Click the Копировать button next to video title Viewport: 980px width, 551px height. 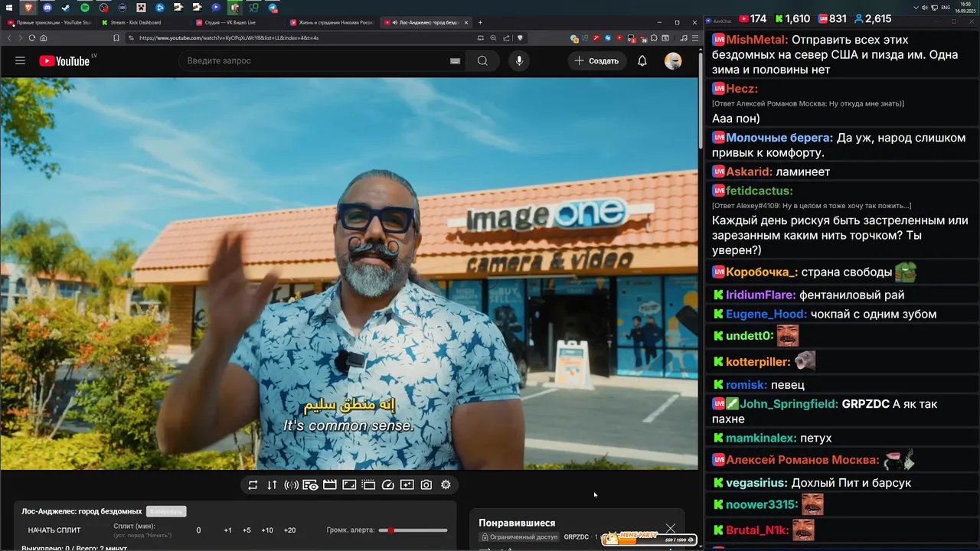pyautogui.click(x=166, y=511)
